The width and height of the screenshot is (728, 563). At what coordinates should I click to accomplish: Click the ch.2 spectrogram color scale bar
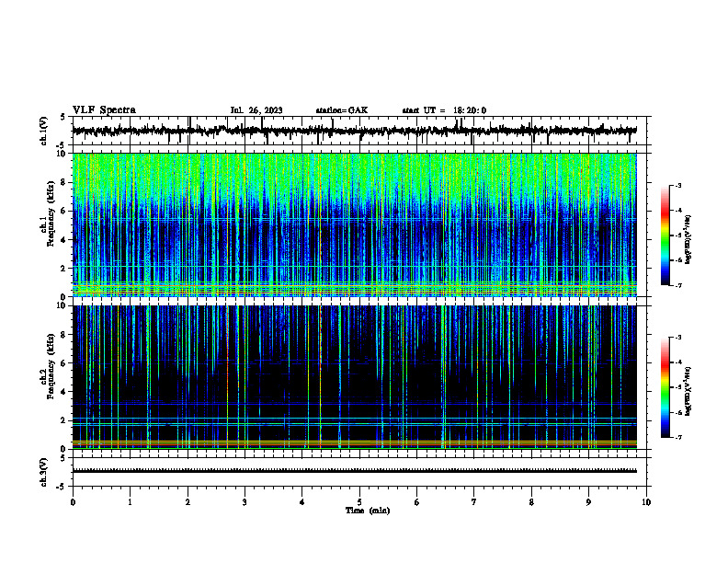[665, 387]
